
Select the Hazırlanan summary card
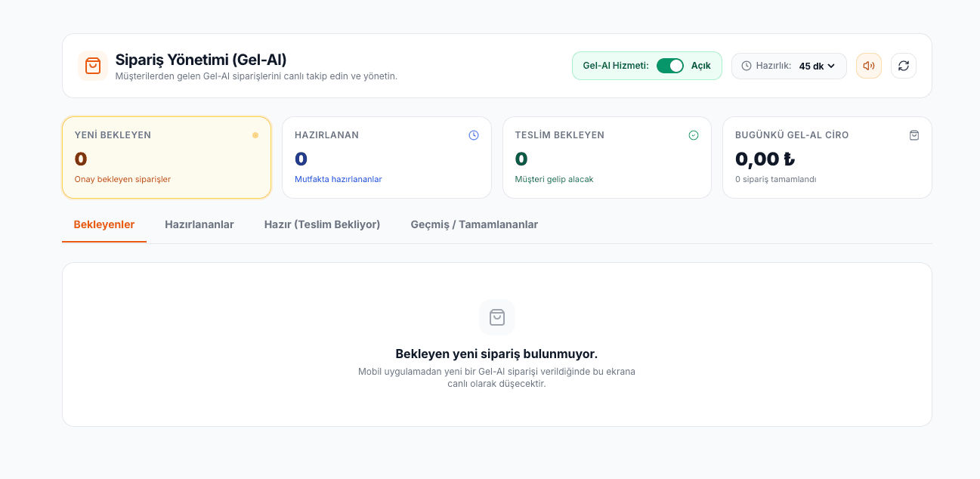click(387, 157)
